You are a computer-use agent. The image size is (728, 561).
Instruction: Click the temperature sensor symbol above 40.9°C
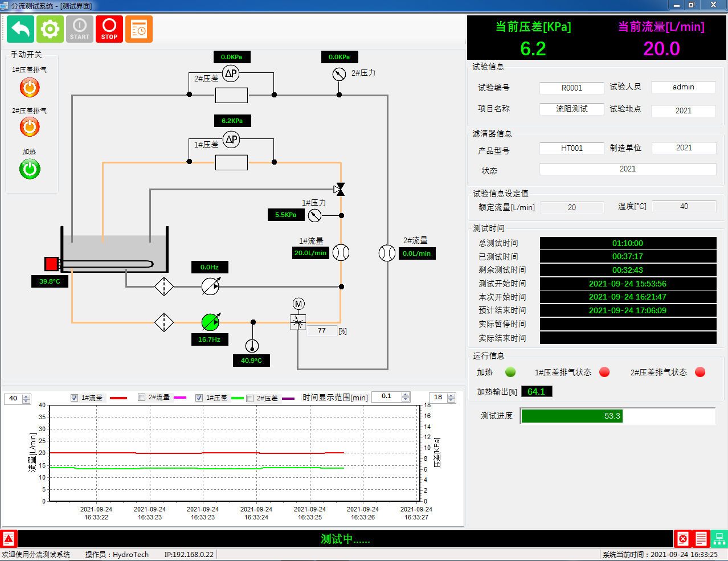[x=252, y=346]
